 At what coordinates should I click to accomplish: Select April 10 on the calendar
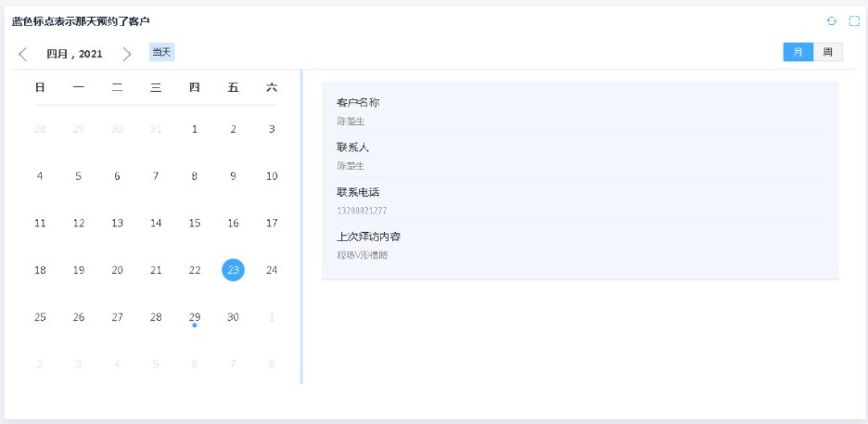(272, 176)
